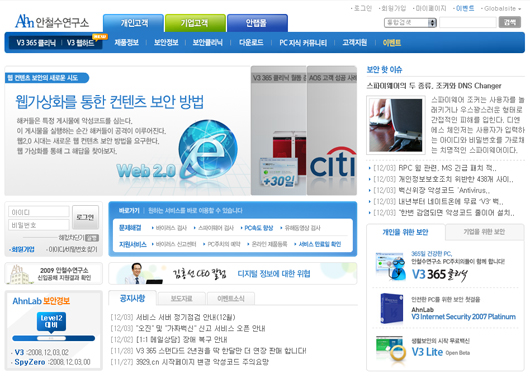Open the 2009 안철수연구소 building banner
Viewport: 530px width, 378px height.
(x=53, y=273)
